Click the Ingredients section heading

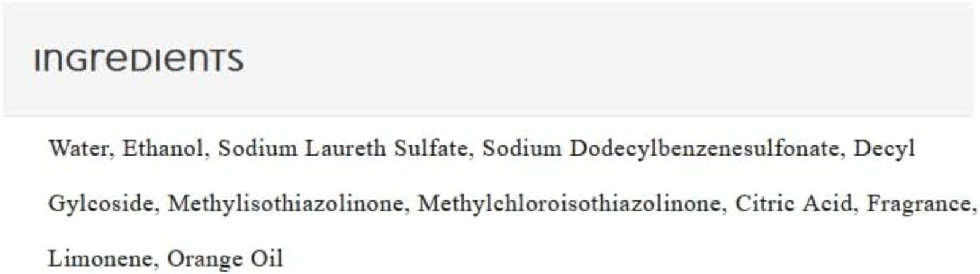(x=139, y=59)
